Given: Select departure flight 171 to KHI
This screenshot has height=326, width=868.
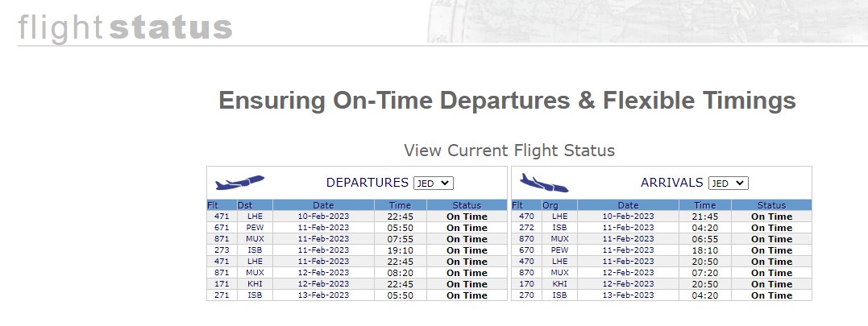Looking at the screenshot, I should click(357, 284).
